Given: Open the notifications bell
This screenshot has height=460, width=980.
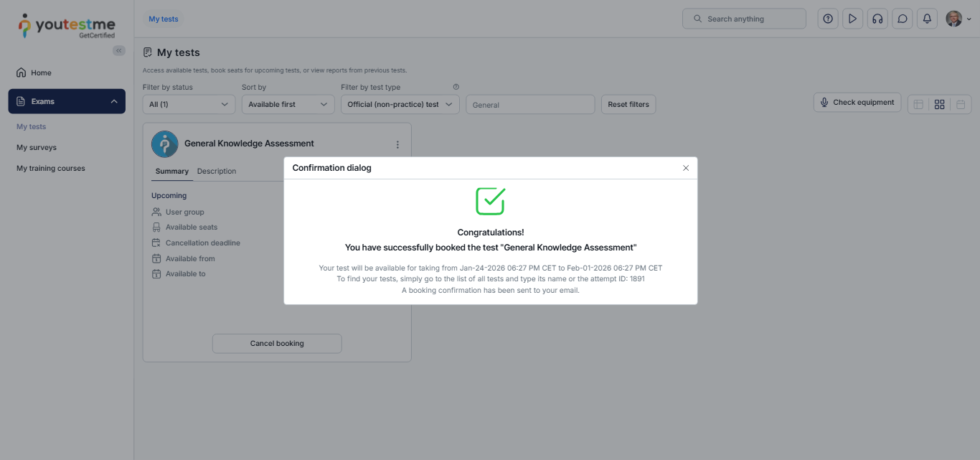Looking at the screenshot, I should pos(927,19).
